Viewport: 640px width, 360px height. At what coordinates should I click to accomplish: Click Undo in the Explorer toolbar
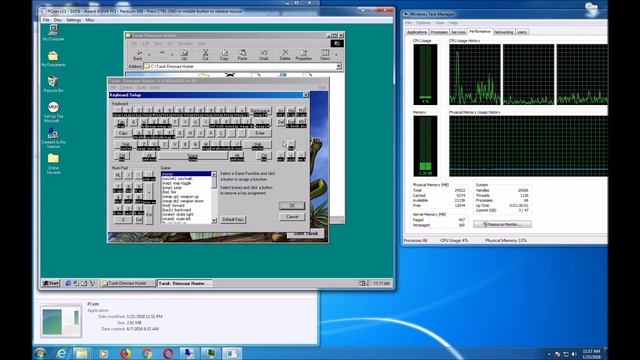pyautogui.click(x=264, y=55)
